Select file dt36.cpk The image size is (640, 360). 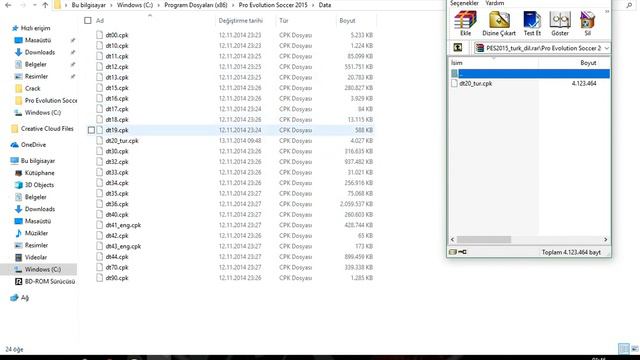coord(117,204)
